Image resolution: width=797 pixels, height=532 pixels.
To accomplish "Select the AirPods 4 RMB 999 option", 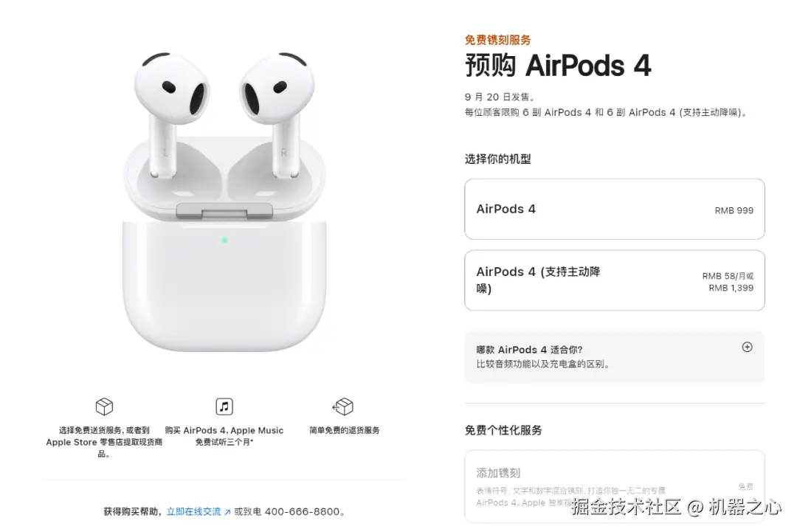I will (615, 209).
